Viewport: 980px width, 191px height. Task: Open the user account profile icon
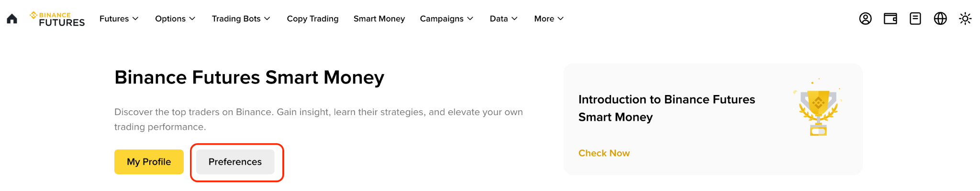click(x=865, y=19)
